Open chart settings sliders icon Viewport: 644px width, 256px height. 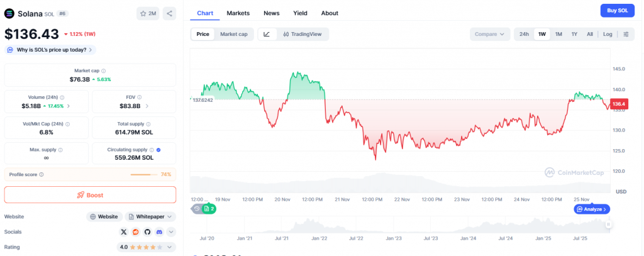626,34
